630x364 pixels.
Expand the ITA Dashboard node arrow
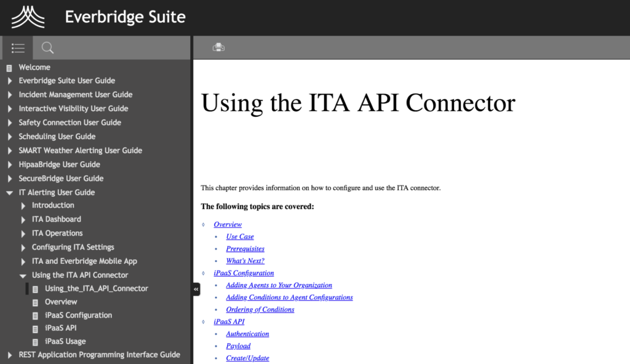point(23,220)
